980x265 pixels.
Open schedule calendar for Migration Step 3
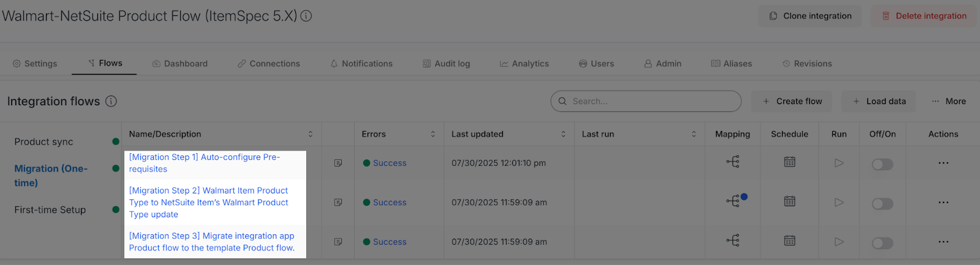tap(790, 241)
